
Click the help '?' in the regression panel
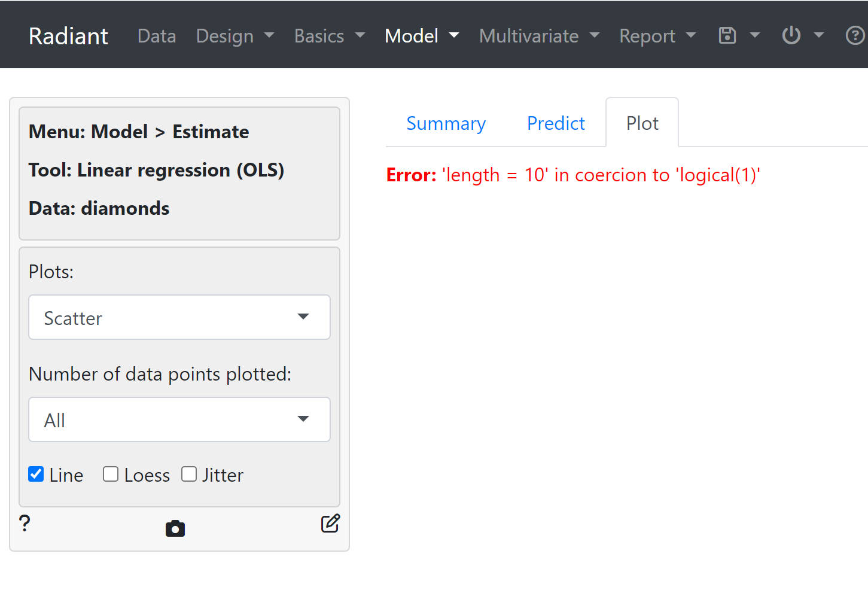pos(25,524)
